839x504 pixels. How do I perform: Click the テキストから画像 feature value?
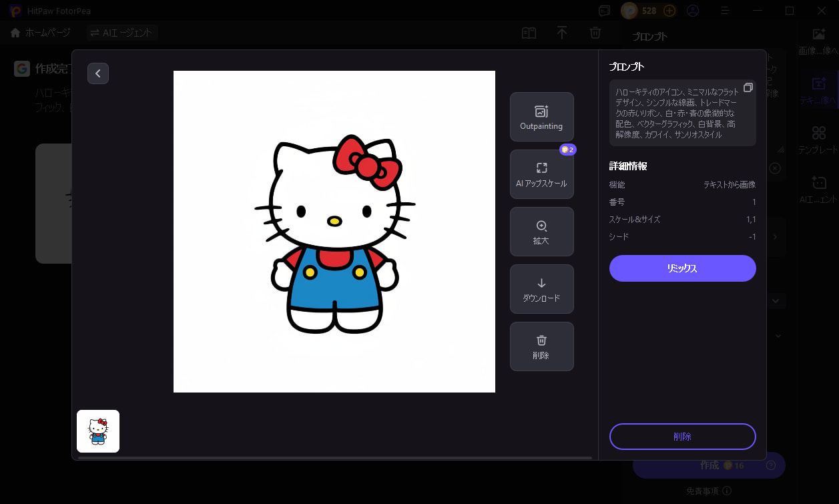pos(730,184)
